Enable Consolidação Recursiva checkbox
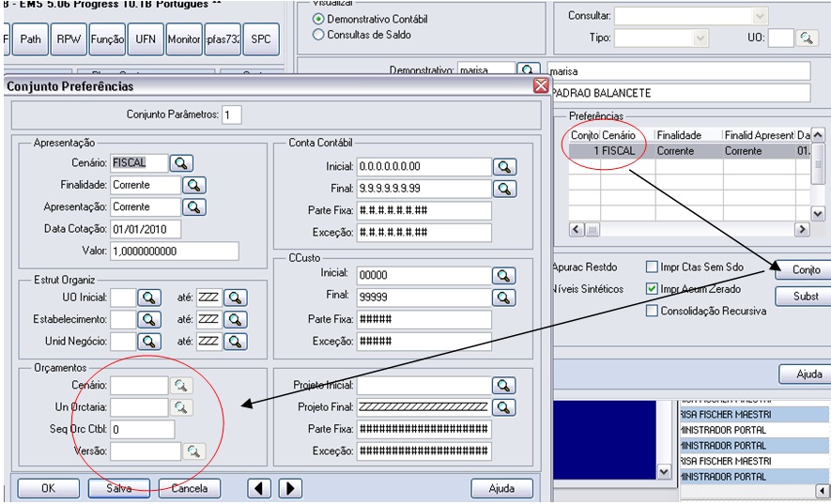Image resolution: width=831 pixels, height=504 pixels. coord(652,311)
